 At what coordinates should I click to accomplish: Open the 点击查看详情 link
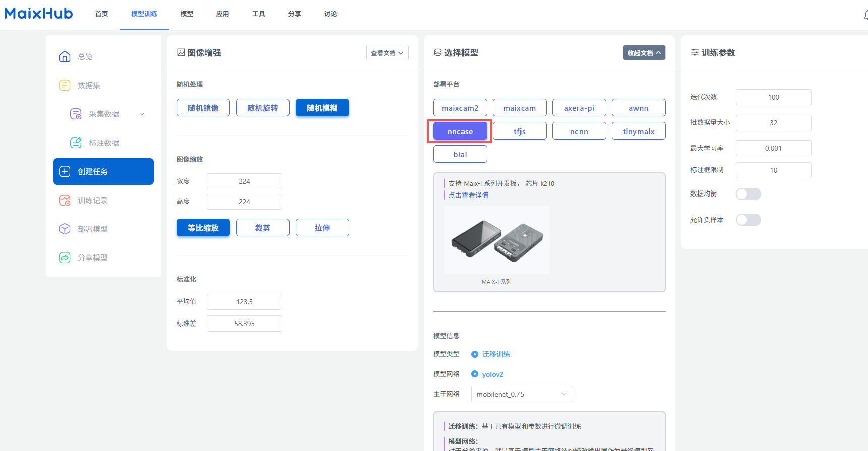(x=468, y=195)
